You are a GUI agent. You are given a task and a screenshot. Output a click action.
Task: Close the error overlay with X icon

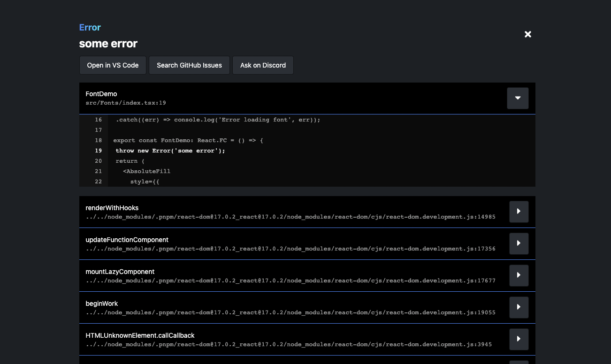pyautogui.click(x=528, y=34)
